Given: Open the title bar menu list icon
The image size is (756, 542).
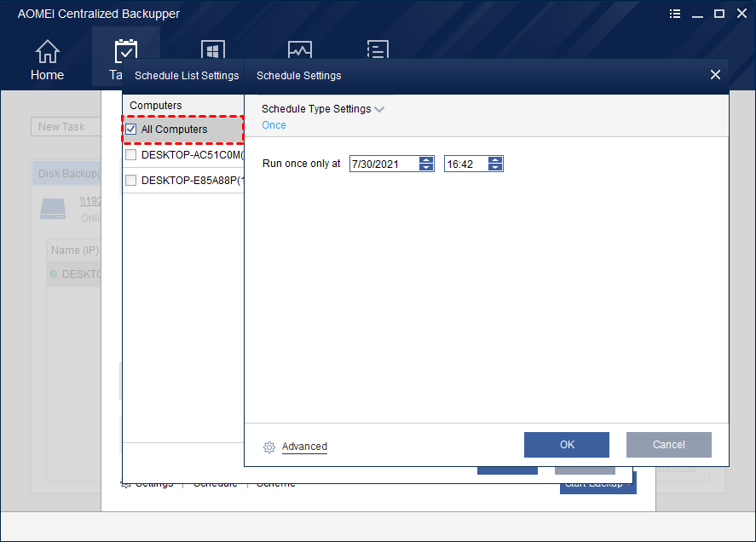Looking at the screenshot, I should pos(675,14).
